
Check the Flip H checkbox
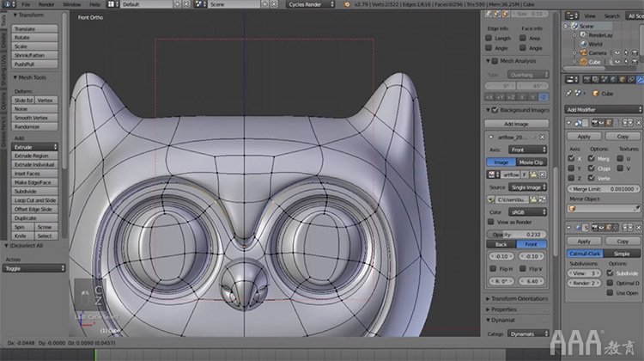[493, 268]
